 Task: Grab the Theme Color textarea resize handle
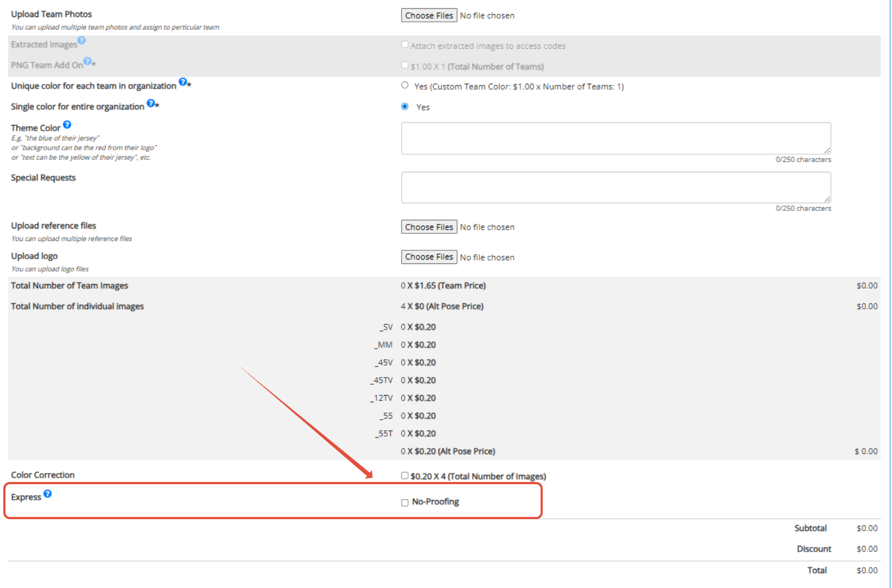[x=827, y=150]
